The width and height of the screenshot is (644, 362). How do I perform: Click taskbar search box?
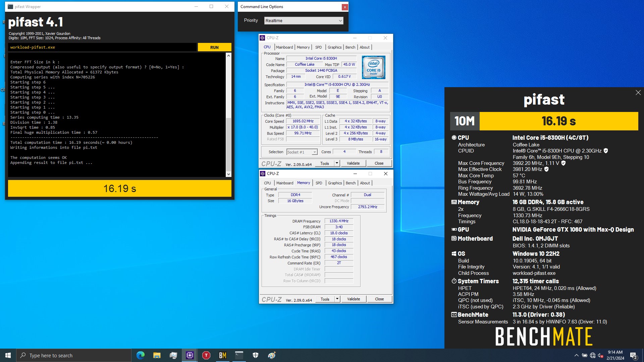pos(74,355)
